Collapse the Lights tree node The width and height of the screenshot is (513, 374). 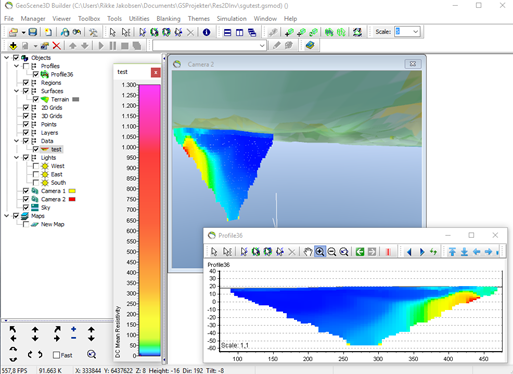(16, 157)
